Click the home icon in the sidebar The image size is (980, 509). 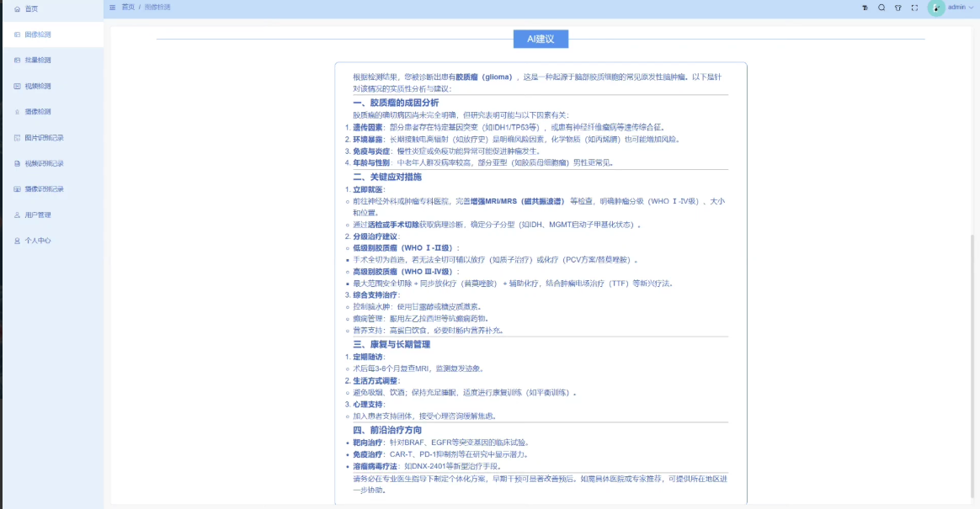pyautogui.click(x=18, y=8)
